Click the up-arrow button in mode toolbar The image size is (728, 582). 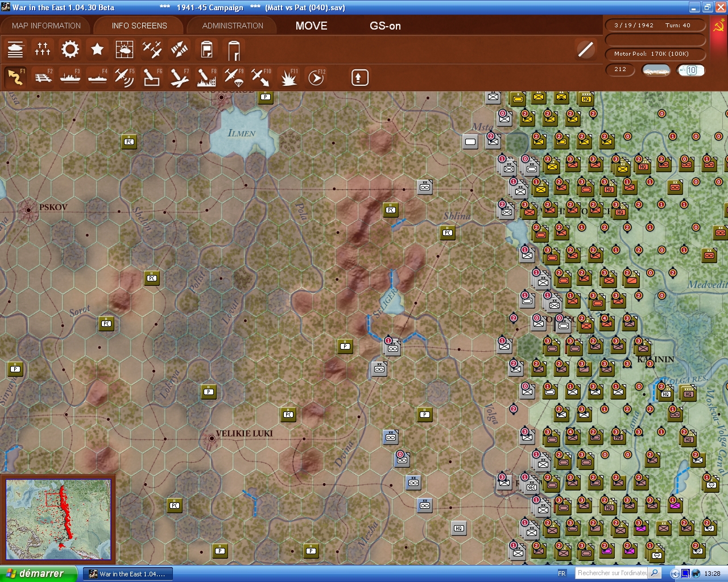point(359,77)
